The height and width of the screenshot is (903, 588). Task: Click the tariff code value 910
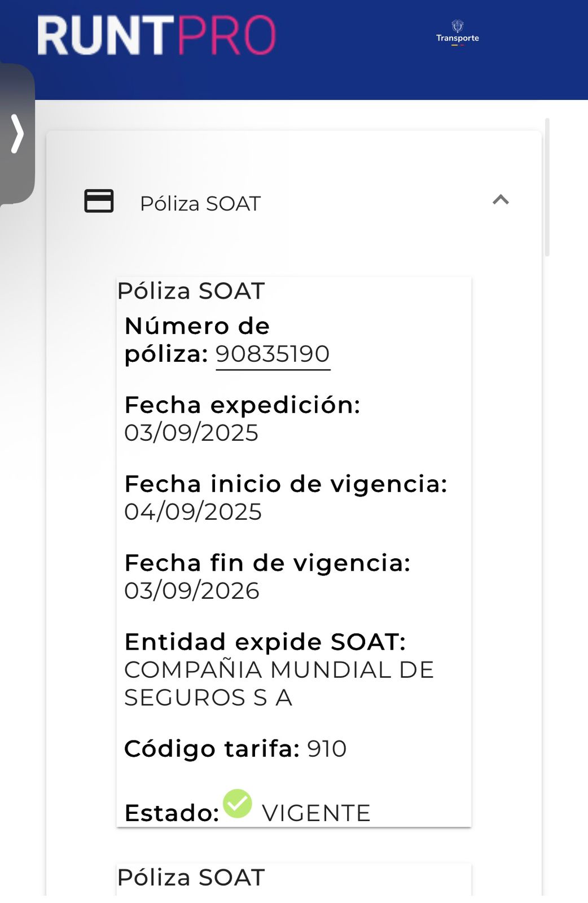[x=327, y=749]
